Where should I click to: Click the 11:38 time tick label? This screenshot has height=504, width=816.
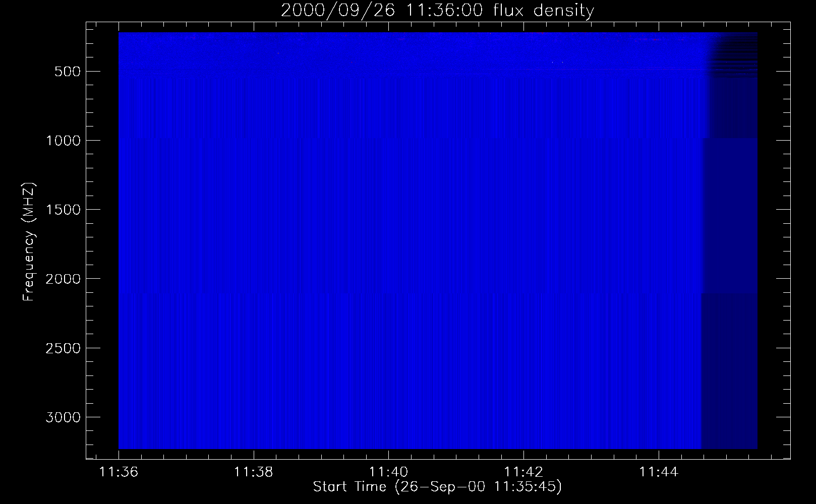pos(254,472)
